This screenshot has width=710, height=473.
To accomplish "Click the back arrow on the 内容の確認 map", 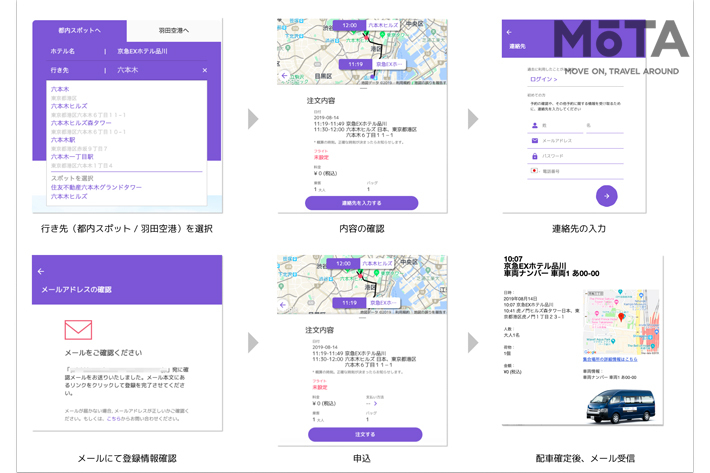I will pos(284,76).
